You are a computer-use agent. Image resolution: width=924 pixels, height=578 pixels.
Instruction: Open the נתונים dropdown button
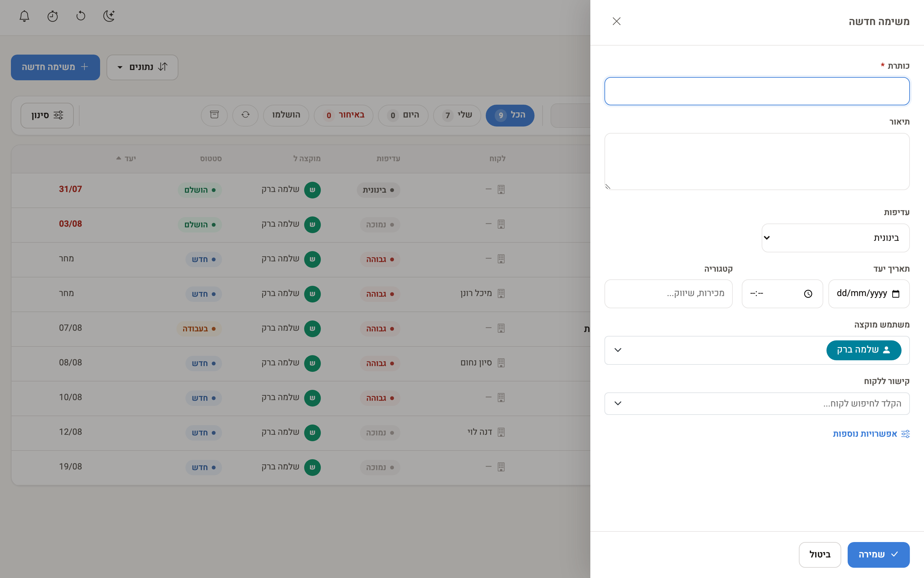coord(142,67)
